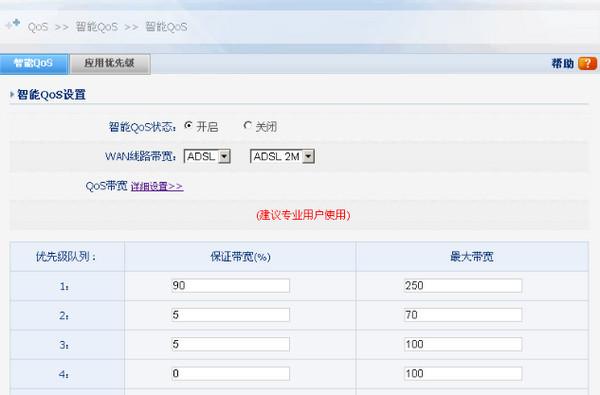Screen dimensions: 600x395
Task: Click the WAN线路带宽 label
Action: click(140, 156)
